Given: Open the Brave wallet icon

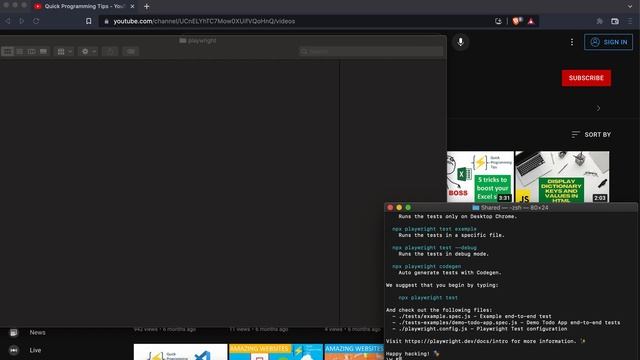Looking at the screenshot, I should point(615,21).
